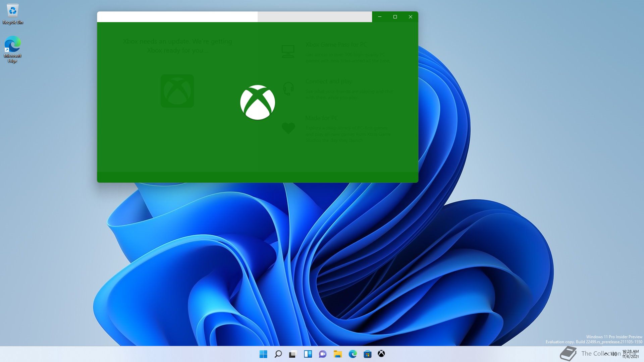Open the Windows Start menu
This screenshot has width=644, height=362.
tap(263, 354)
